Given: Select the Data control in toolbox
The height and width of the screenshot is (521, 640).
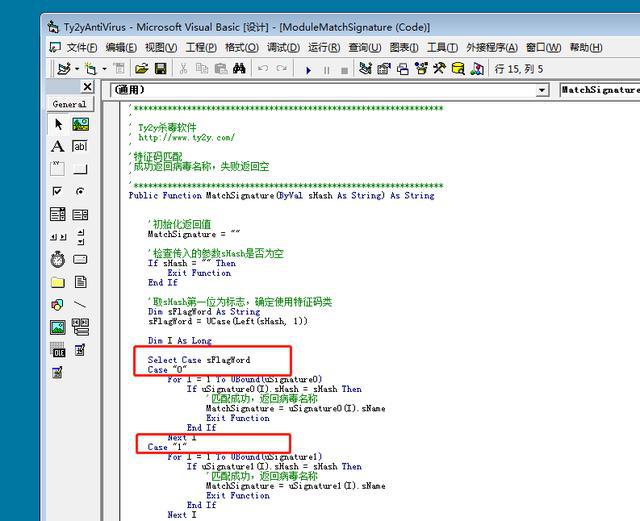Looking at the screenshot, I should click(80, 327).
